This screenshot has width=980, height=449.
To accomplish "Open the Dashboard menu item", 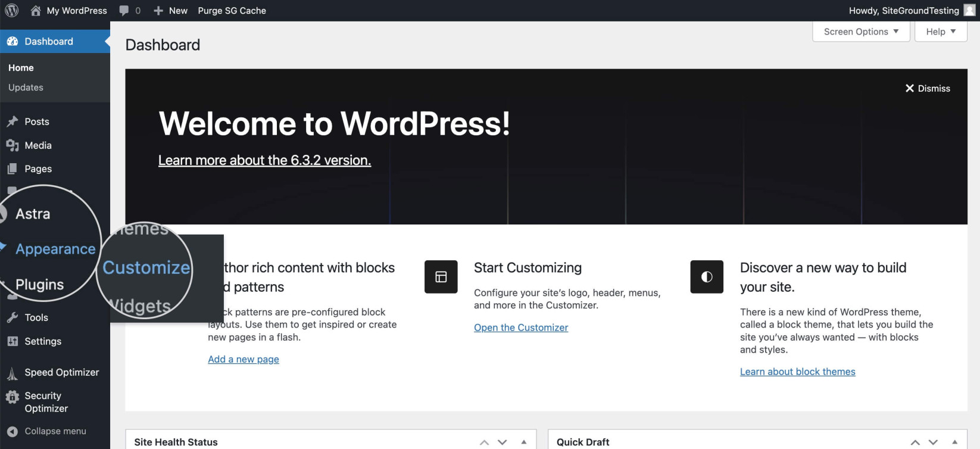I will click(x=55, y=41).
